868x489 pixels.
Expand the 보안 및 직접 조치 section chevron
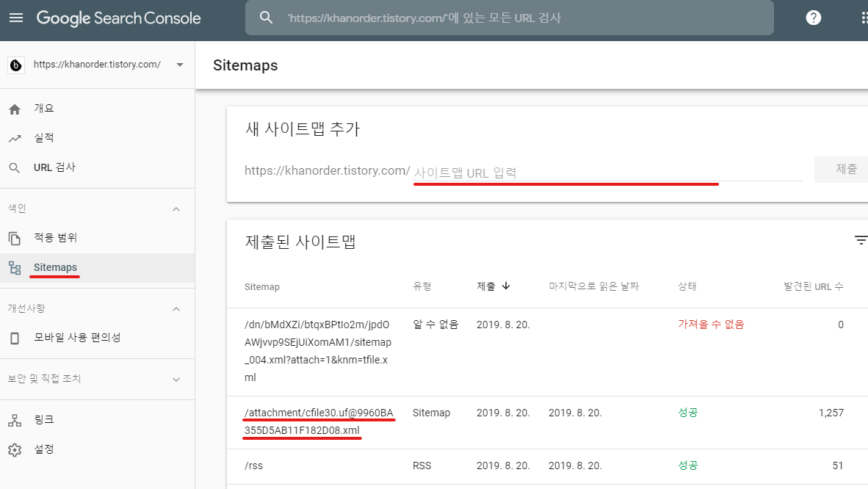point(176,380)
